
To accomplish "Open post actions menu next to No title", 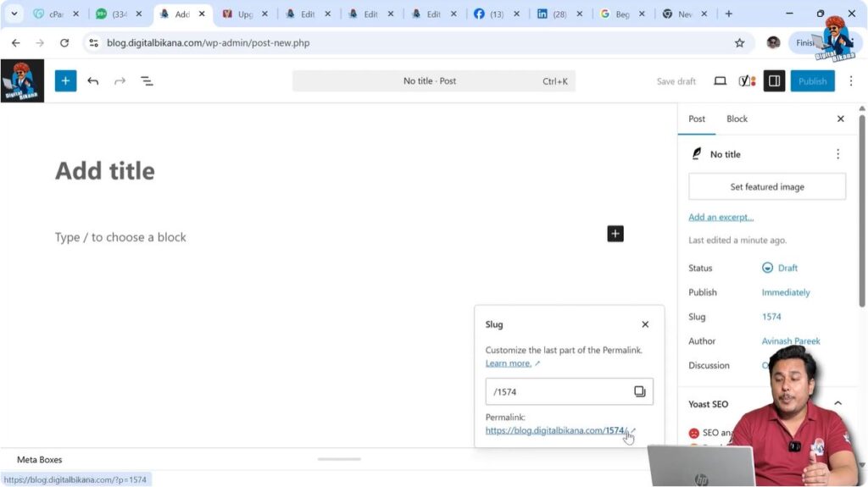I will coord(837,154).
